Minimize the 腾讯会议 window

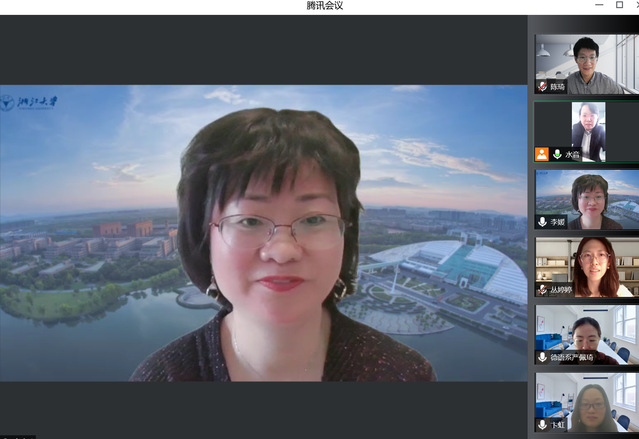tap(599, 5)
